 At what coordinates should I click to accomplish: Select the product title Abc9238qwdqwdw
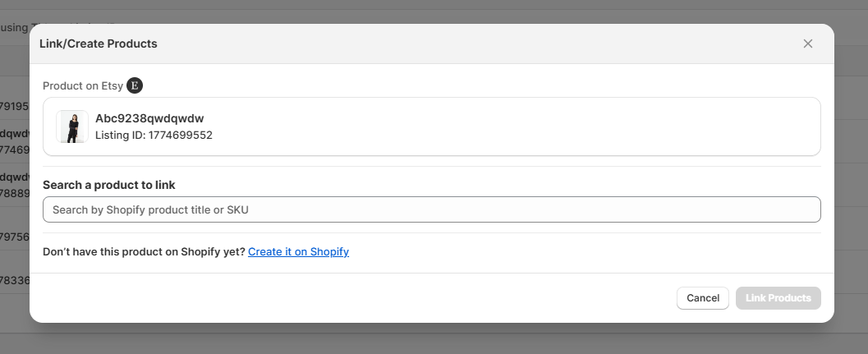tap(149, 118)
